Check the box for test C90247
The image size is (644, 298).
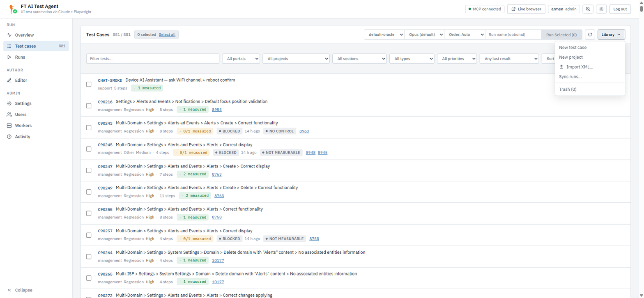click(89, 170)
